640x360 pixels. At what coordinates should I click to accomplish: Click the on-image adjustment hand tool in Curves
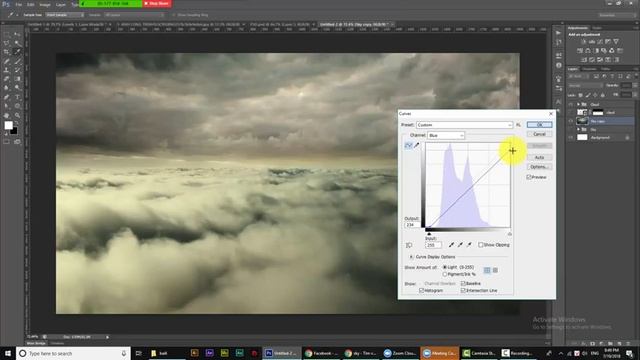[409, 245]
